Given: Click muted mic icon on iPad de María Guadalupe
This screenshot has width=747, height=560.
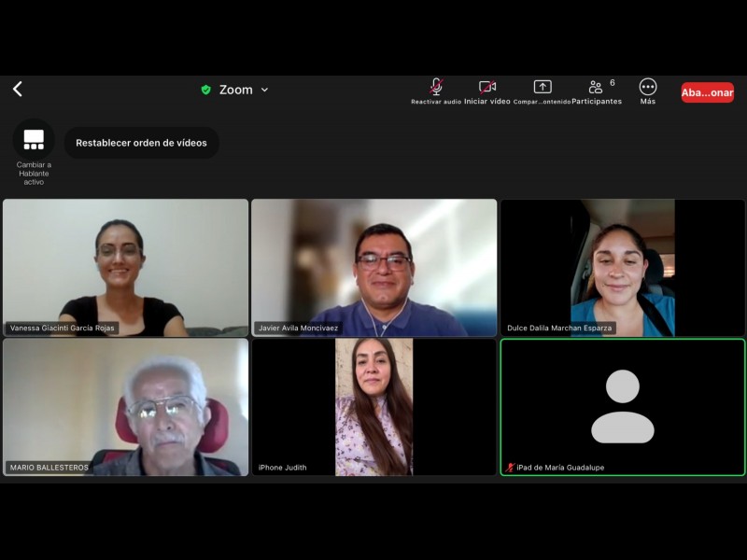Looking at the screenshot, I should (x=510, y=468).
